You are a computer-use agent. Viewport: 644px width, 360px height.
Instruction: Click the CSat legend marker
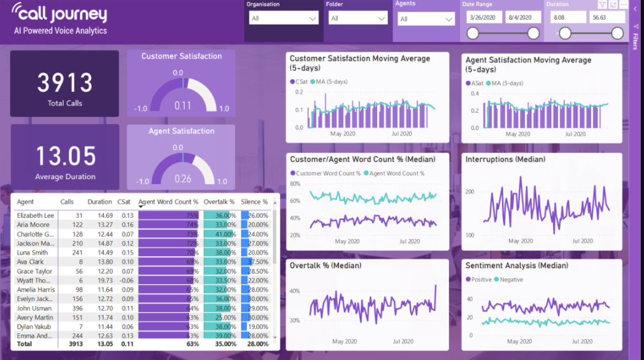pos(292,82)
